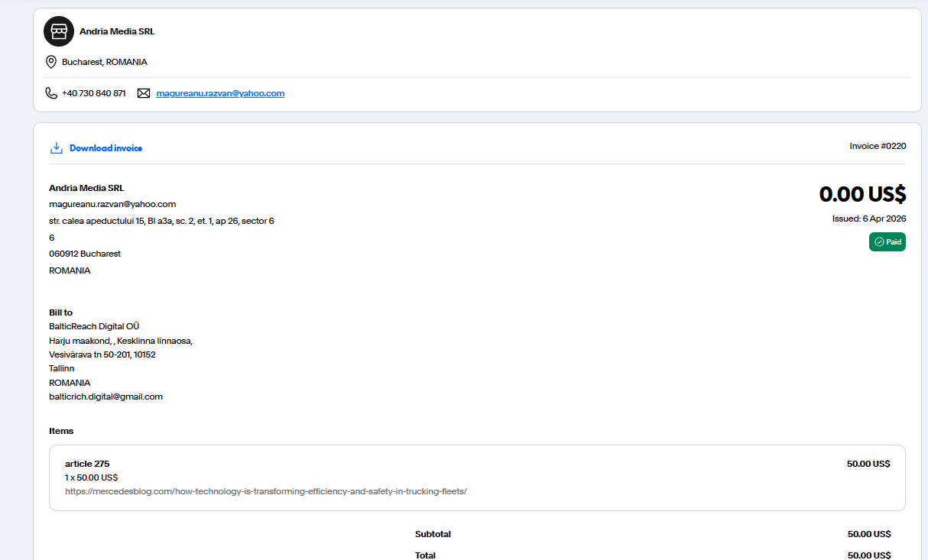This screenshot has width=928, height=560.
Task: Click the Subtotal label
Action: pos(433,534)
